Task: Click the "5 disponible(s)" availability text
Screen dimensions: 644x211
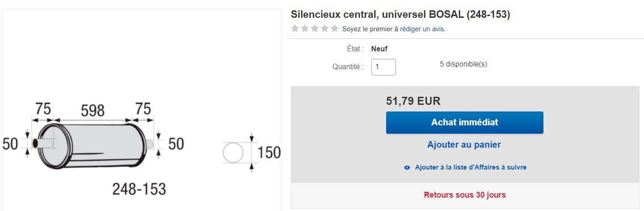Action: [463, 64]
